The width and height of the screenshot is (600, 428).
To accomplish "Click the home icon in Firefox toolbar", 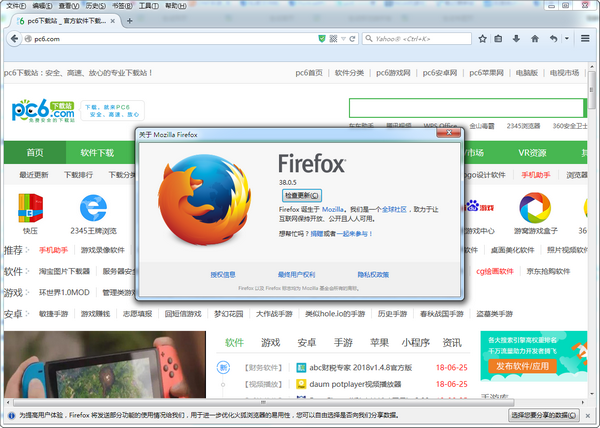I will (535, 39).
